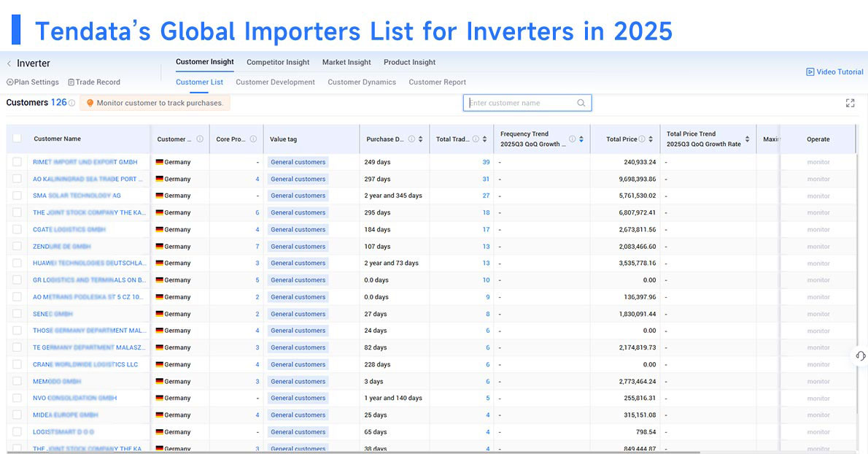Sort by Frequency Trend column arrows
This screenshot has width=868, height=454.
(x=581, y=139)
